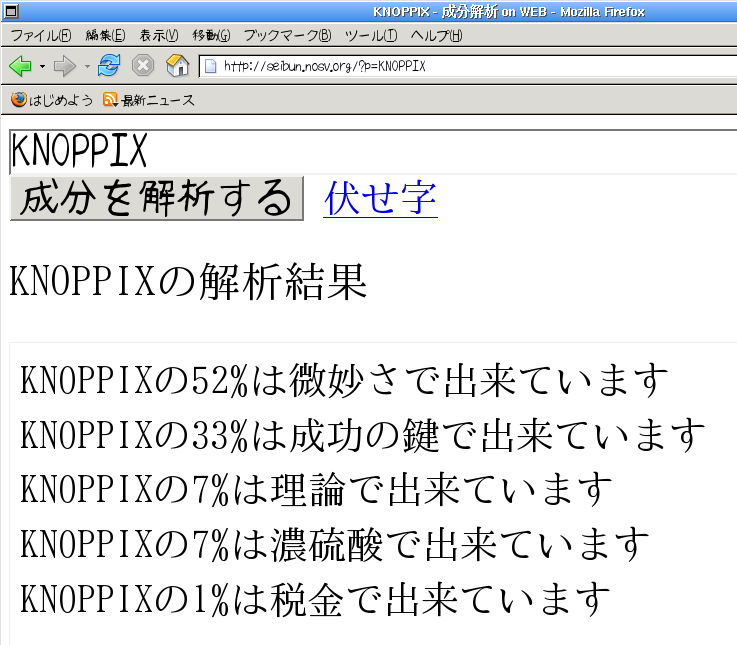Open the ファイル(F) menu
The width and height of the screenshot is (737, 645).
coord(41,35)
